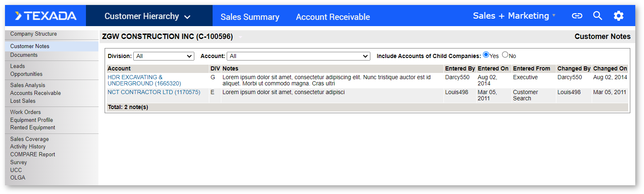Open COMPARE Report in the sidebar
Viewport: 644px width, 194px height.
[x=33, y=155]
